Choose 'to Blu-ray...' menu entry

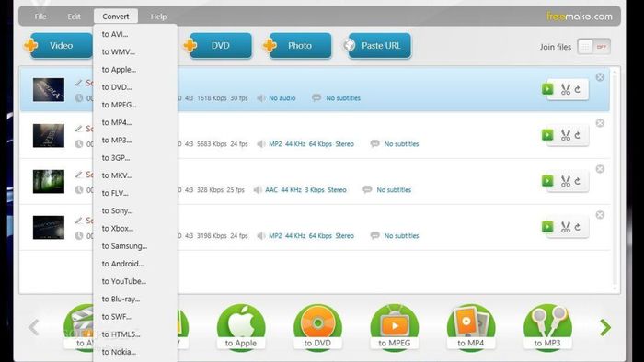coord(135,299)
